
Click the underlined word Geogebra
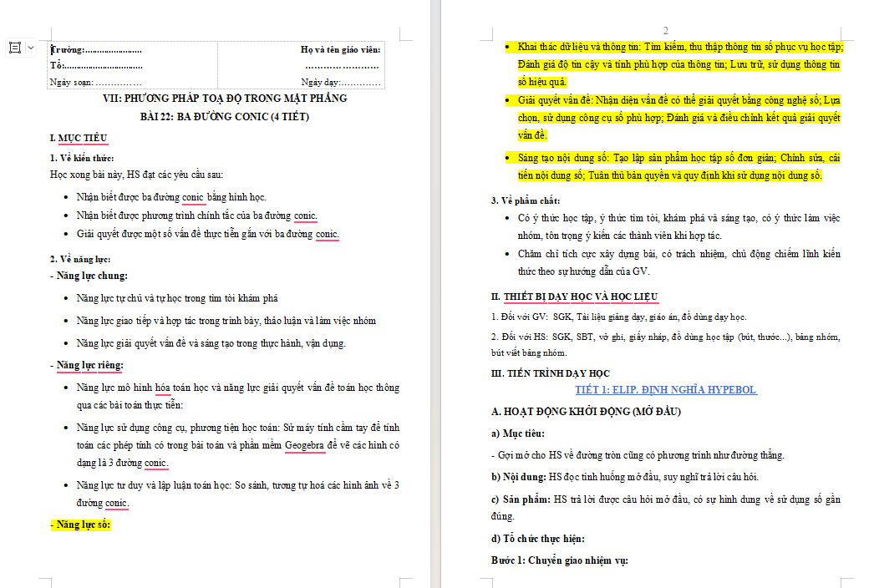pos(304,445)
